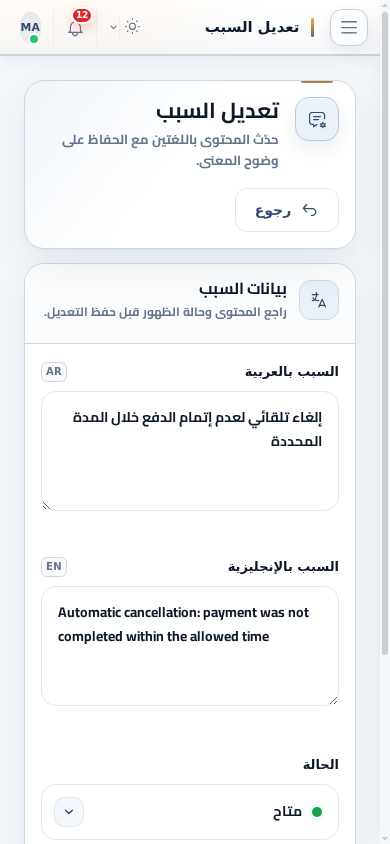Click the AR language badge
Viewport: 390px width, 844px height.
click(x=54, y=372)
